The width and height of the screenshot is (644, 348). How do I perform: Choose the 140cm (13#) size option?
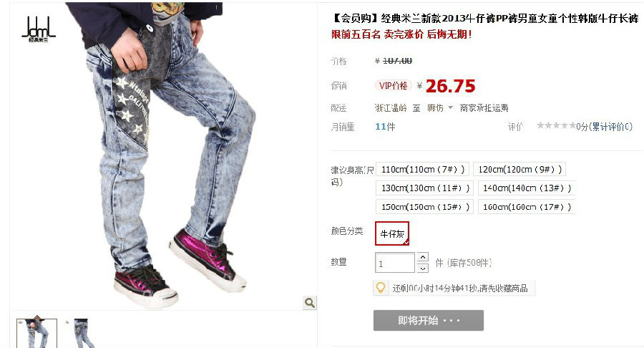[x=527, y=188]
